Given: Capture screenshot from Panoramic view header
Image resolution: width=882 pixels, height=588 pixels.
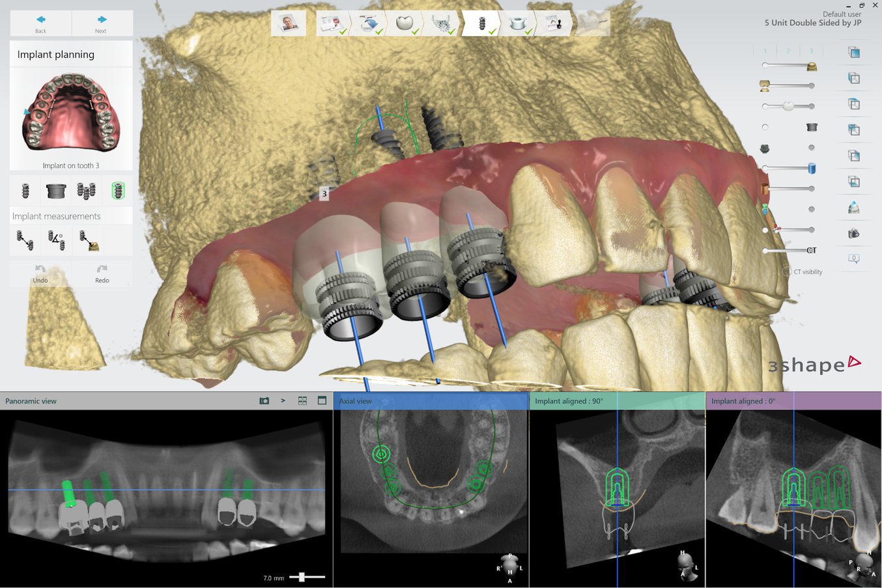Looking at the screenshot, I should (264, 401).
